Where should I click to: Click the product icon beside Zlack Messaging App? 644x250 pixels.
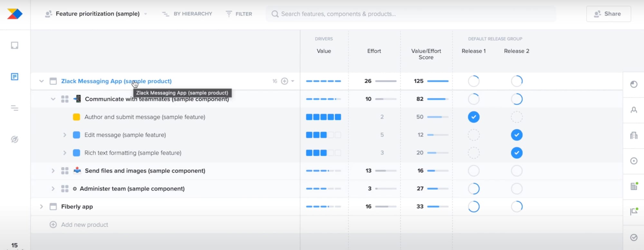53,81
